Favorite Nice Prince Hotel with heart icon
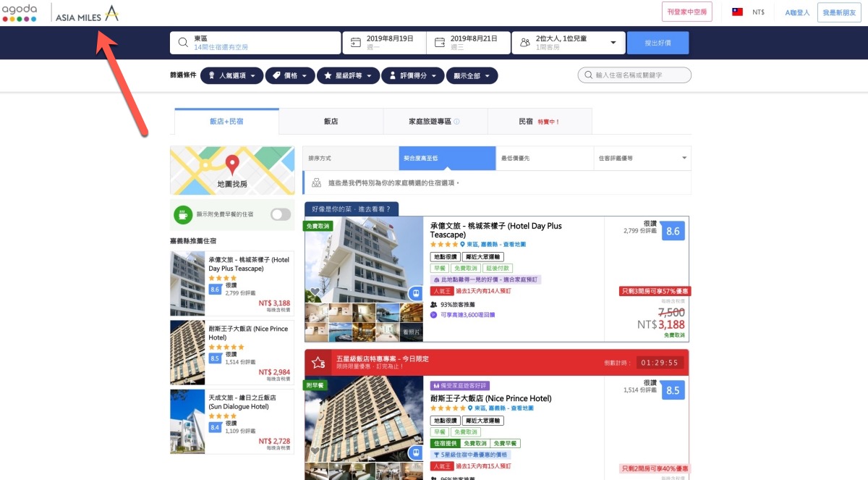Viewport: 868px width, 480px height. [x=315, y=451]
